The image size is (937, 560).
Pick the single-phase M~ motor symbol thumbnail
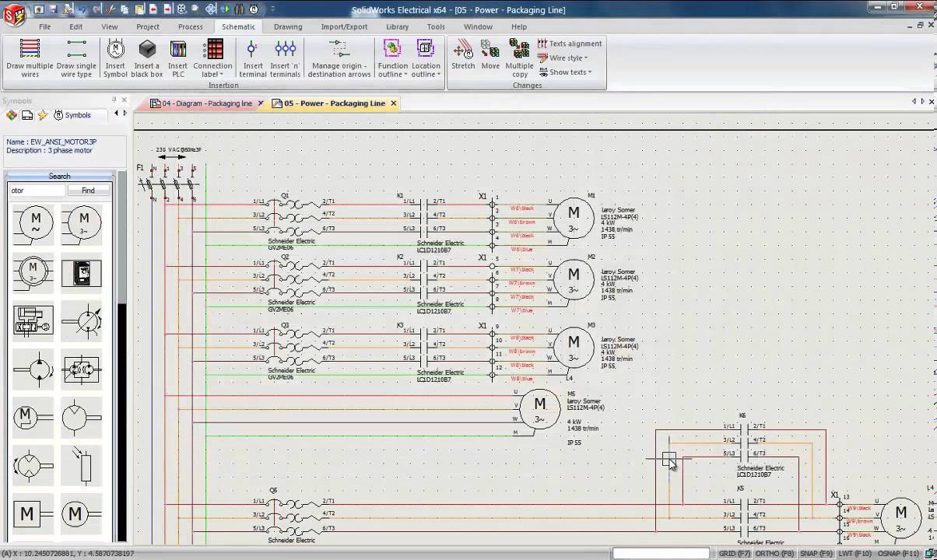click(35, 224)
